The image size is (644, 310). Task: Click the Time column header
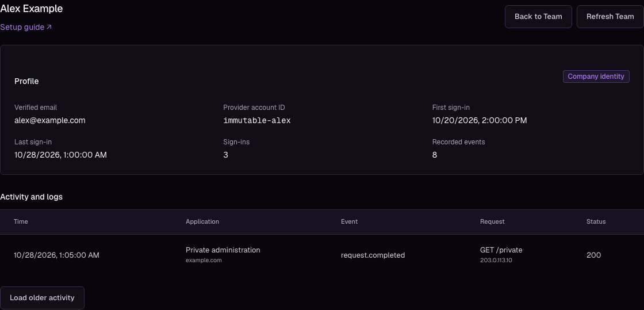(21, 222)
